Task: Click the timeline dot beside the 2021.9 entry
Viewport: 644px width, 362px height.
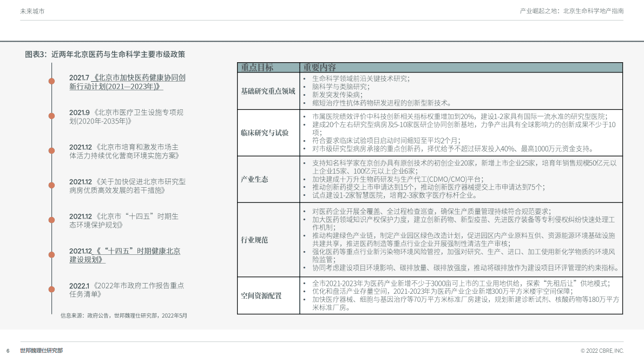Action: pyautogui.click(x=52, y=115)
